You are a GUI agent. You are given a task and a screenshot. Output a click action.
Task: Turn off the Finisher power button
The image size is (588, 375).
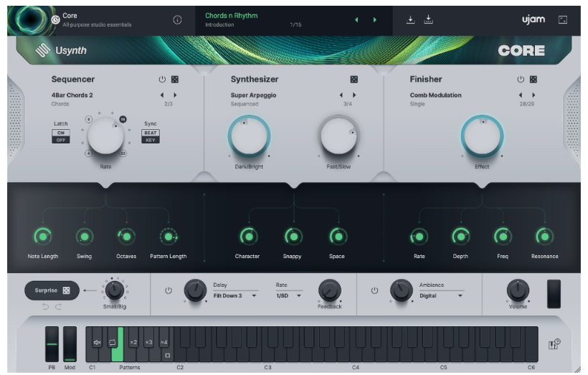[x=521, y=80]
